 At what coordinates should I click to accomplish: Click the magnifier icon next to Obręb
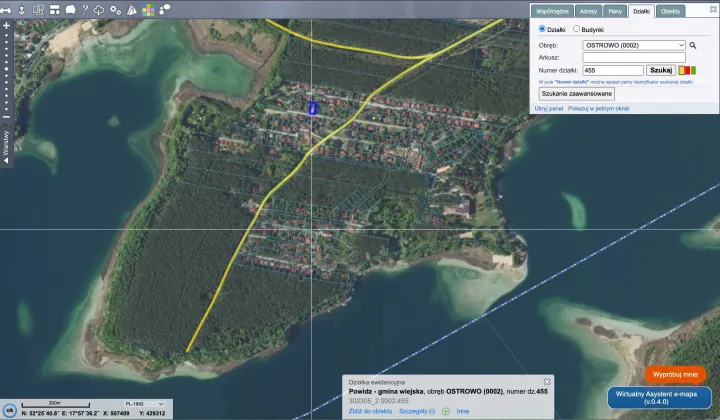tap(692, 45)
